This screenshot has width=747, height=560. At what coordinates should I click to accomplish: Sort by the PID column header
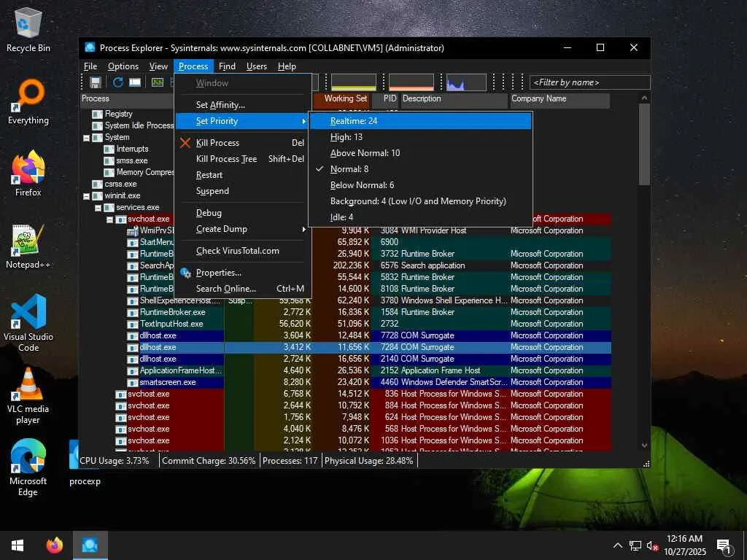pyautogui.click(x=385, y=98)
